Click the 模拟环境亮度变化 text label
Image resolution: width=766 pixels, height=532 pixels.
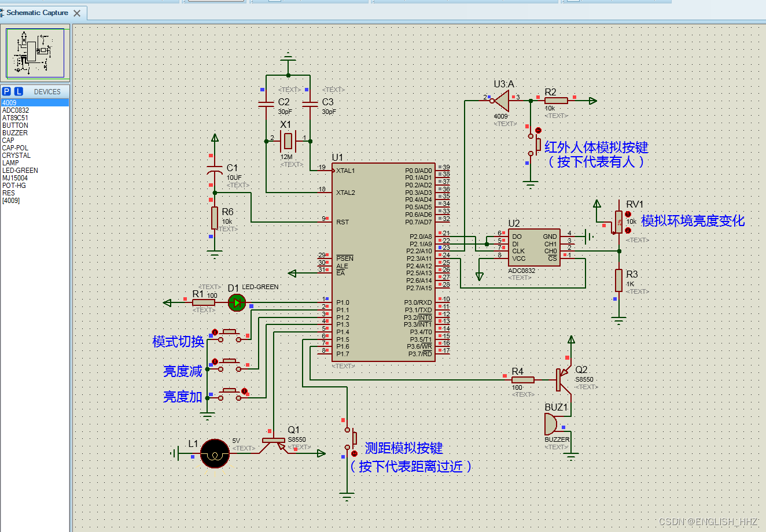point(693,221)
